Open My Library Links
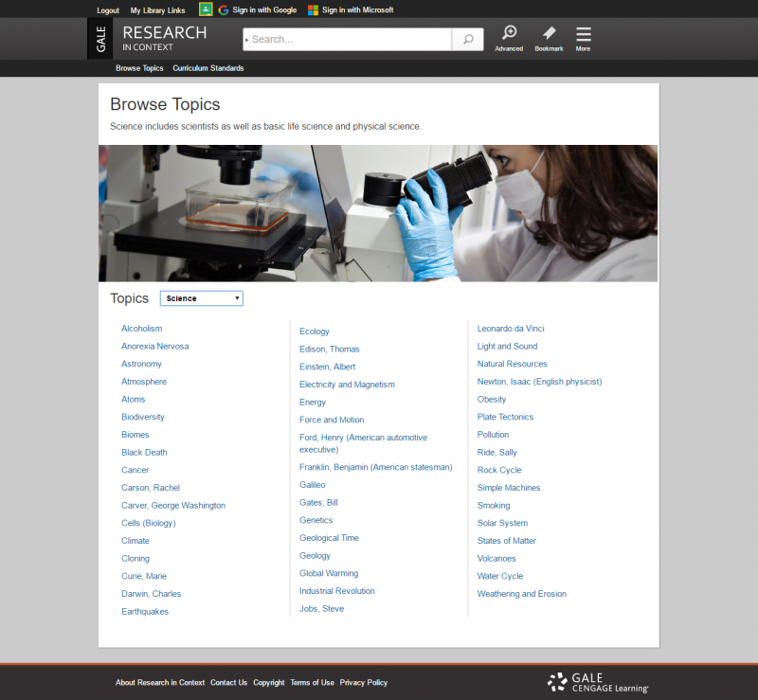Image resolution: width=758 pixels, height=700 pixels. tap(157, 10)
